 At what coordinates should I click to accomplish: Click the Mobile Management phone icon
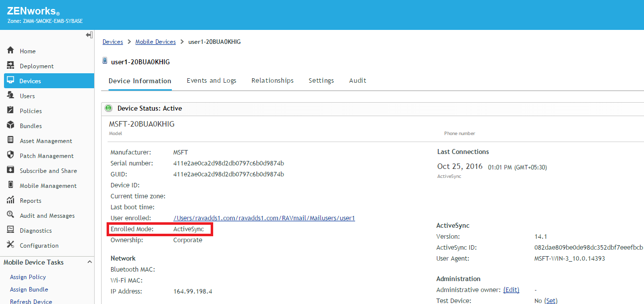pyautogui.click(x=10, y=185)
